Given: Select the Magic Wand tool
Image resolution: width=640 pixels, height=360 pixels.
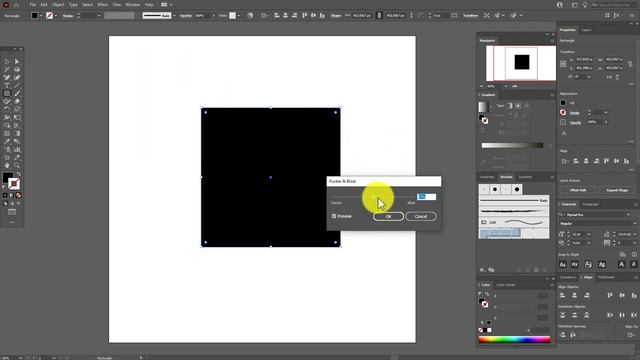Looking at the screenshot, I should (7, 70).
